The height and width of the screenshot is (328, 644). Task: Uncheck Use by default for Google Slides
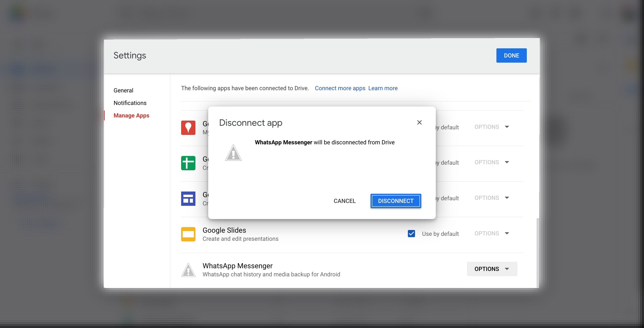pos(411,234)
